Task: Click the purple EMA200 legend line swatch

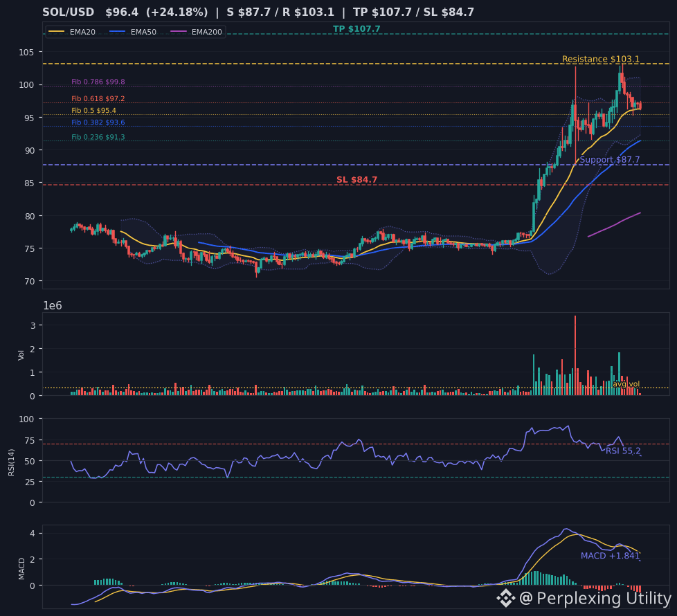Action: [179, 32]
